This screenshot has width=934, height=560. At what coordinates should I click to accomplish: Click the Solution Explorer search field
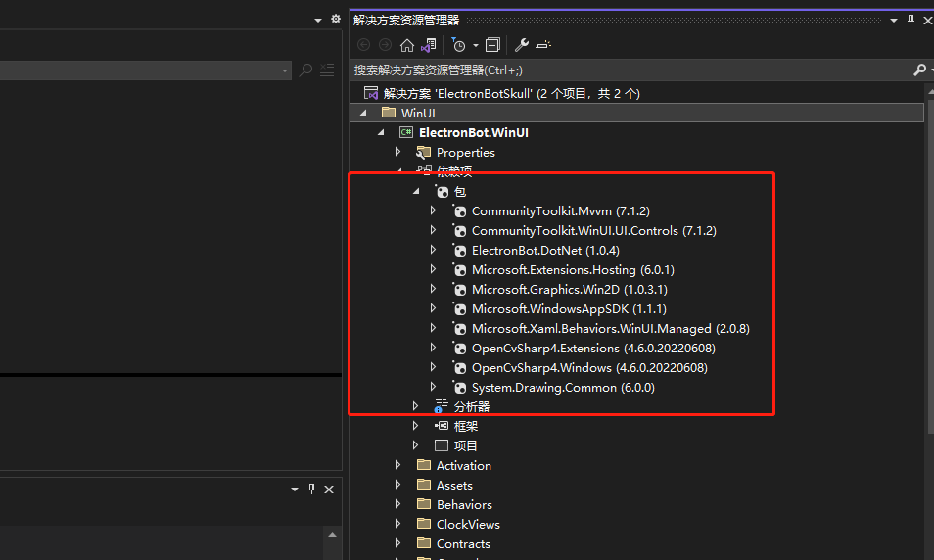click(631, 70)
